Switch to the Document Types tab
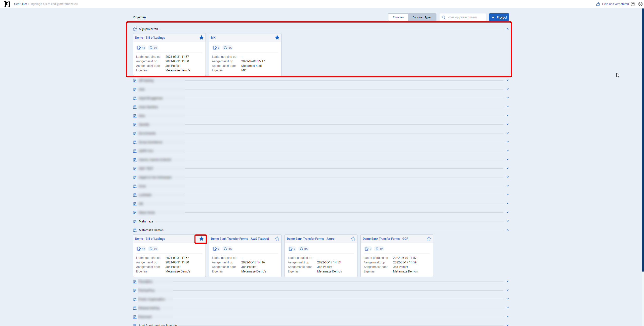644x326 pixels. (x=422, y=17)
